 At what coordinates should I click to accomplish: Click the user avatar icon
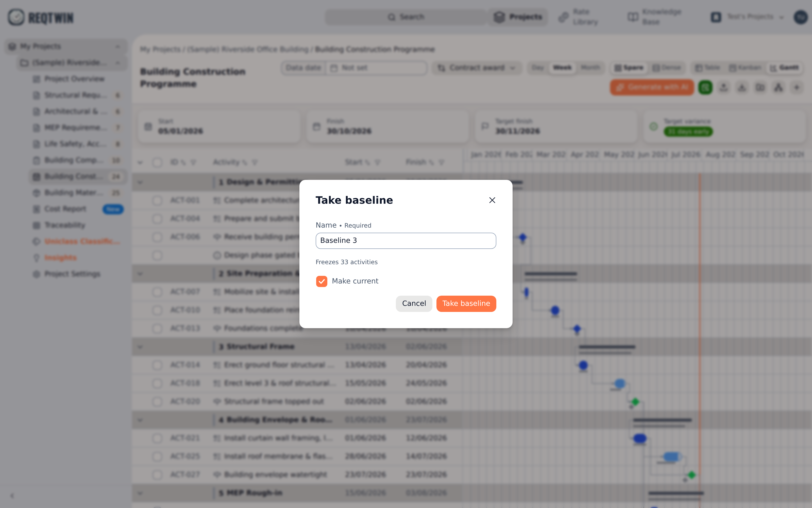click(x=801, y=17)
